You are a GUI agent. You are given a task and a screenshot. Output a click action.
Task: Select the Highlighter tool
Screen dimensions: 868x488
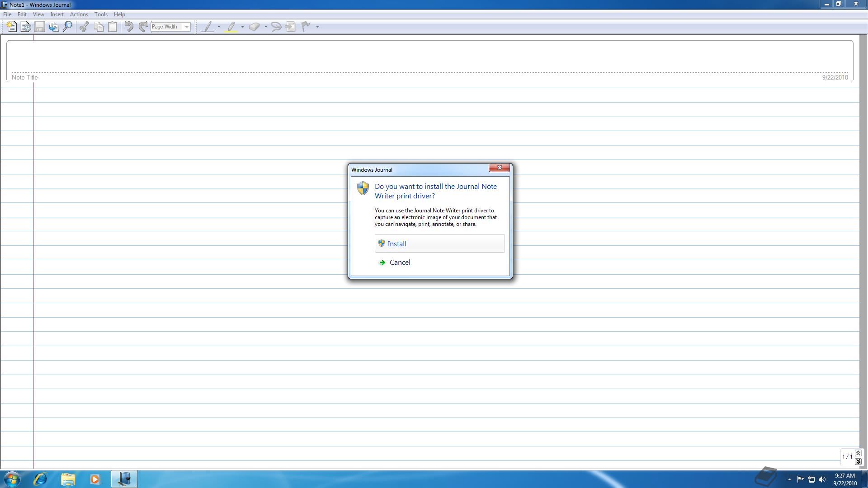click(231, 27)
